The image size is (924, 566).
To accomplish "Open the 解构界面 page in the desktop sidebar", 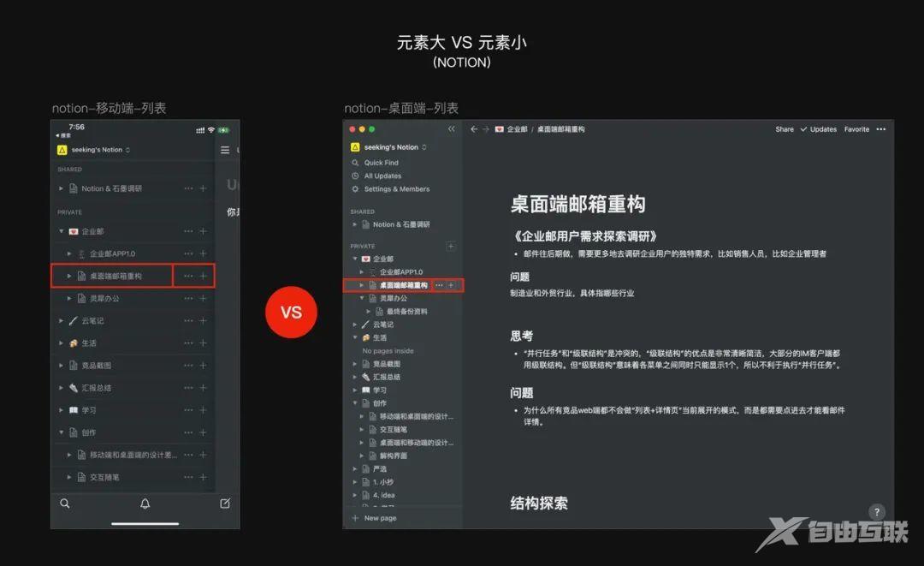I will 393,456.
